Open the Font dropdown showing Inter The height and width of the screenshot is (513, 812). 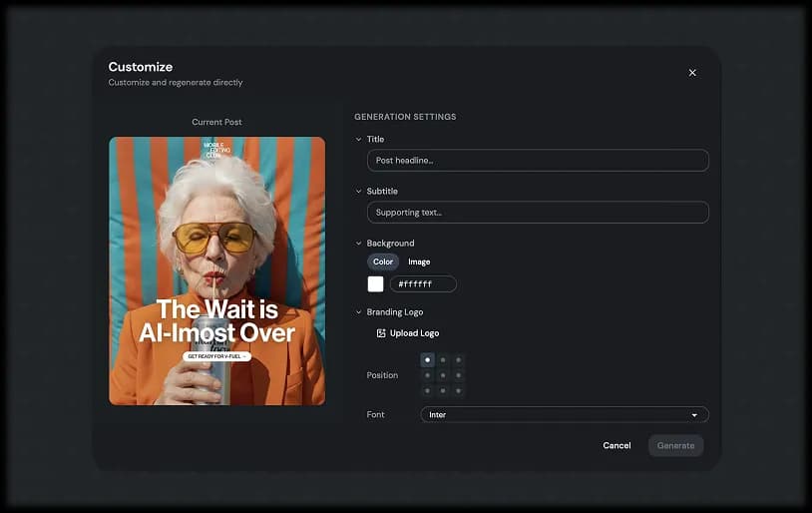[x=565, y=414]
